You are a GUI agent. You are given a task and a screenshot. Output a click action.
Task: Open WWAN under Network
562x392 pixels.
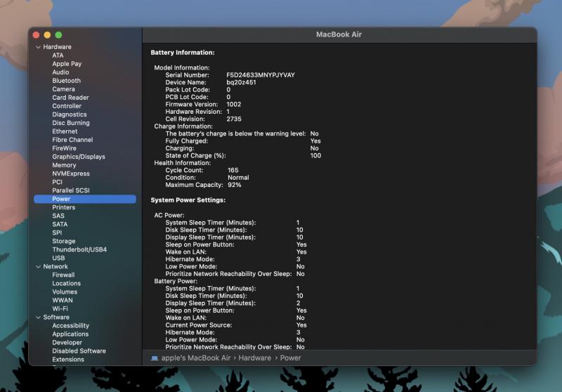pos(63,300)
